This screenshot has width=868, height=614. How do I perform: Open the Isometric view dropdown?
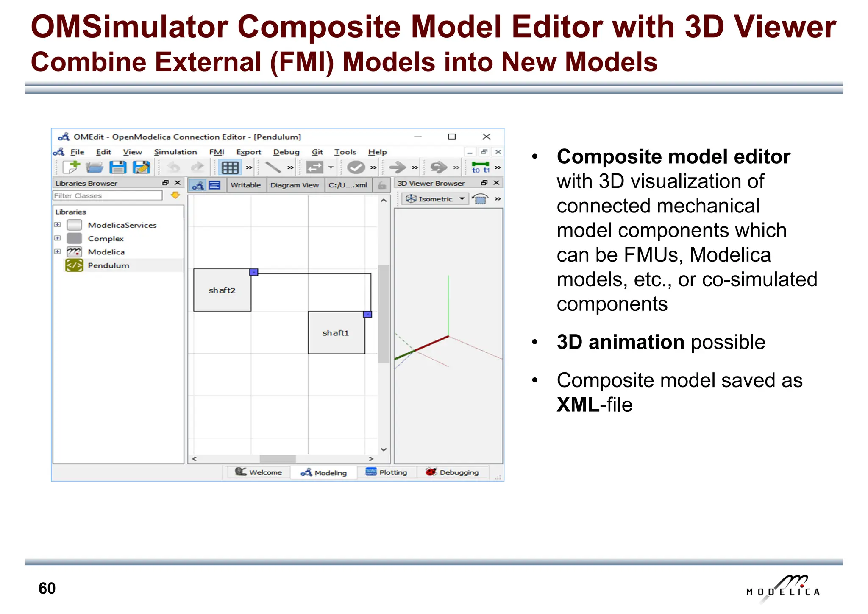pos(435,199)
